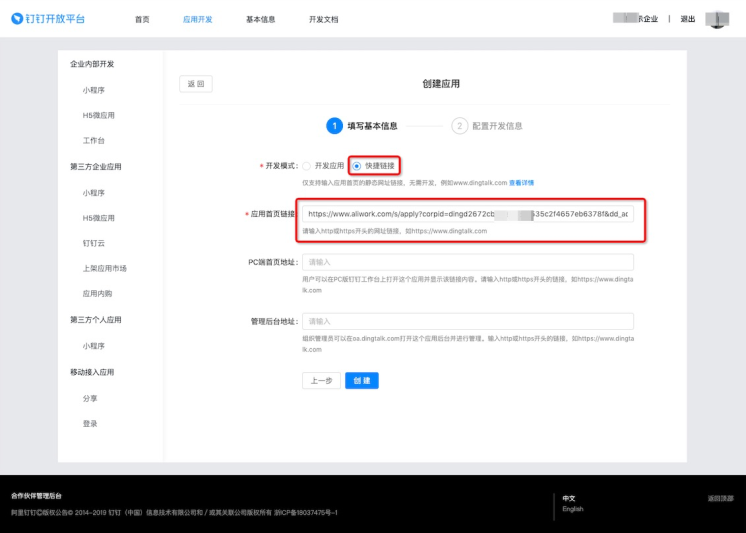
Task: Switch language to 中文 in footer
Action: pos(569,498)
